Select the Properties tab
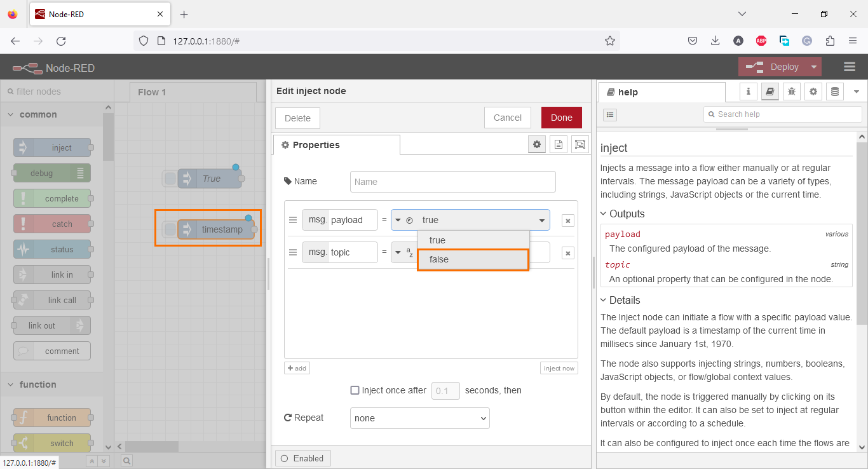Image resolution: width=868 pixels, height=469 pixels. (x=337, y=145)
